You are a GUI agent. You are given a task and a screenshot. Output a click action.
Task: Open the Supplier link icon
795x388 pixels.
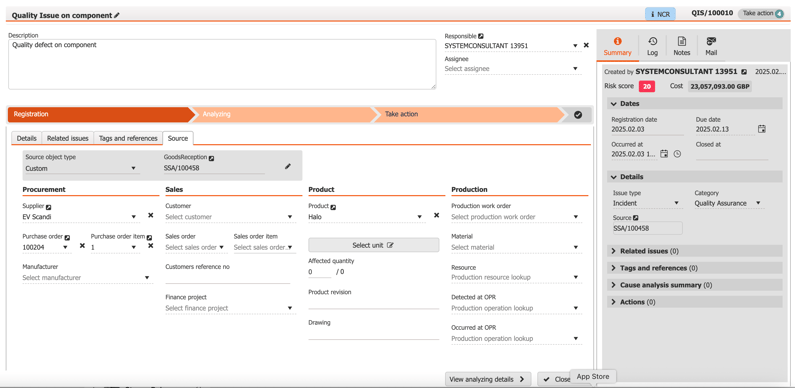49,207
